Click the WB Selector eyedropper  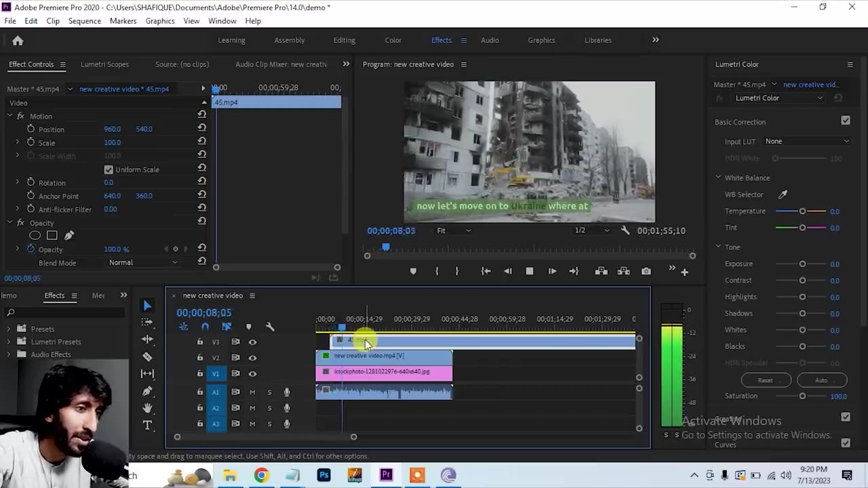783,195
